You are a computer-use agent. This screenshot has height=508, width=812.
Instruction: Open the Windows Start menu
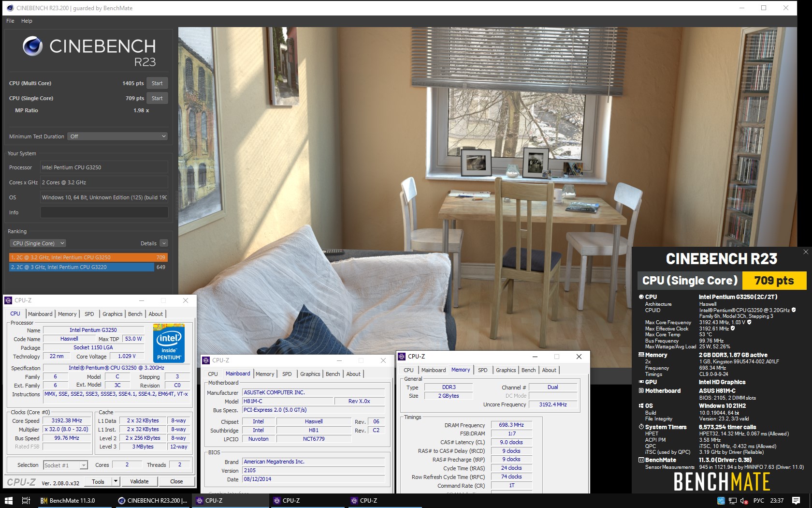[8, 500]
